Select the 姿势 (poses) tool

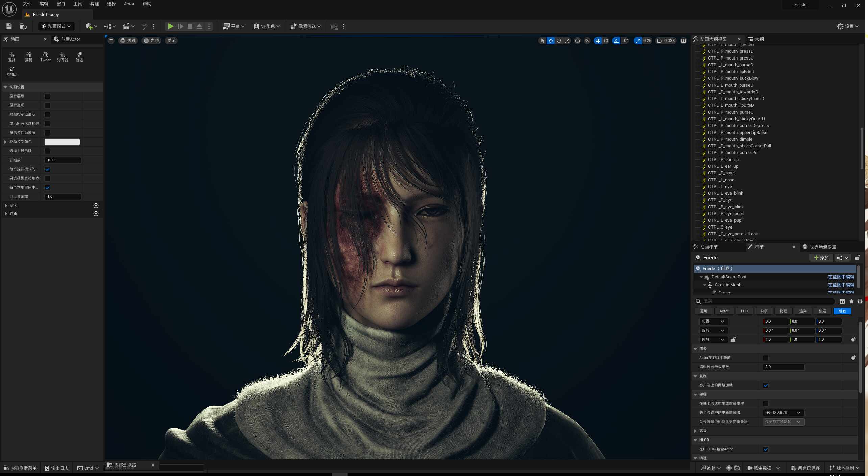(x=29, y=56)
